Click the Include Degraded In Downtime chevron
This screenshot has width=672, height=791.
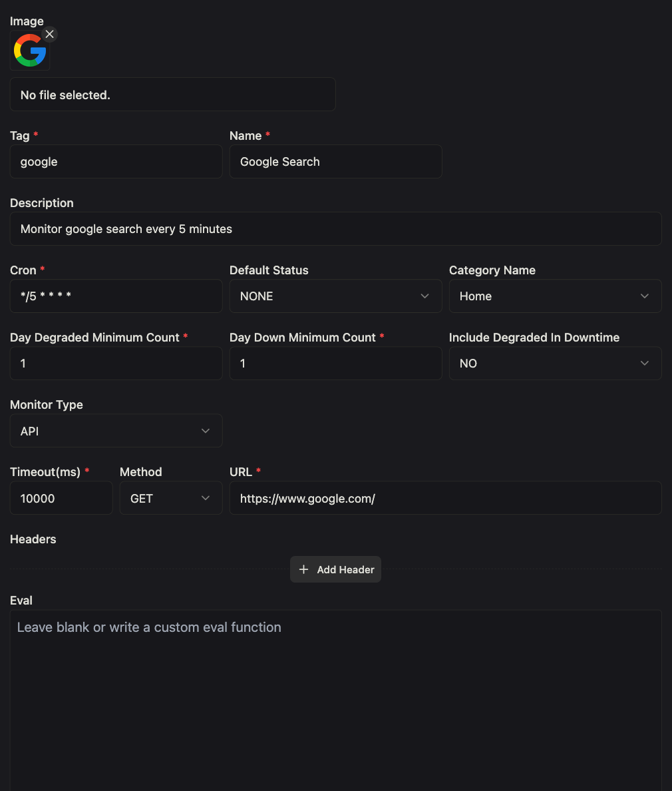coord(644,364)
